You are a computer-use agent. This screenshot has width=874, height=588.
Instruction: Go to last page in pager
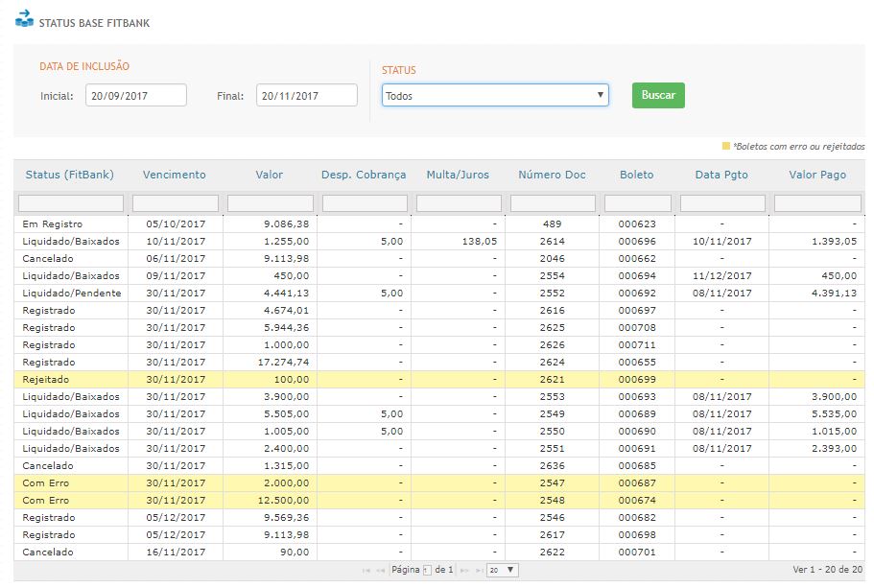click(x=479, y=571)
